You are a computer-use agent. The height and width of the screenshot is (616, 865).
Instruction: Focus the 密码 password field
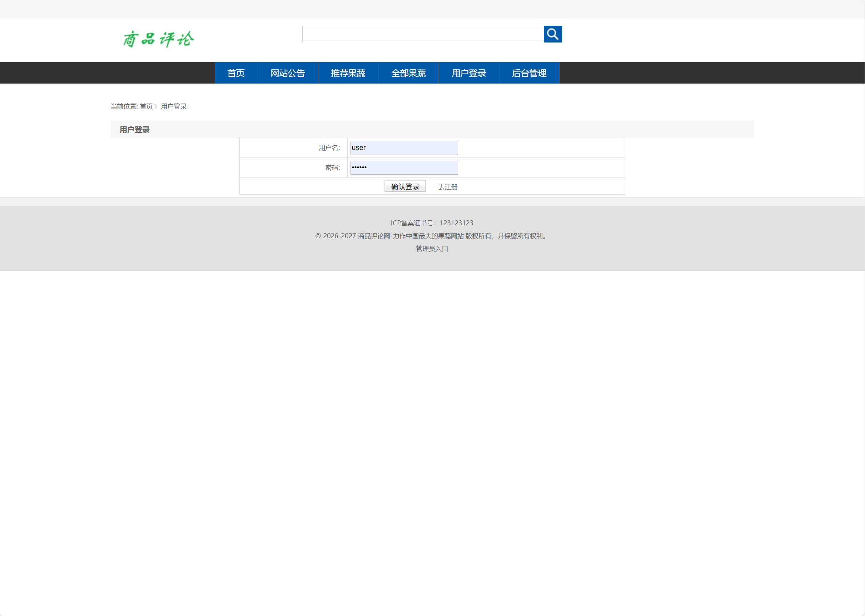403,167
